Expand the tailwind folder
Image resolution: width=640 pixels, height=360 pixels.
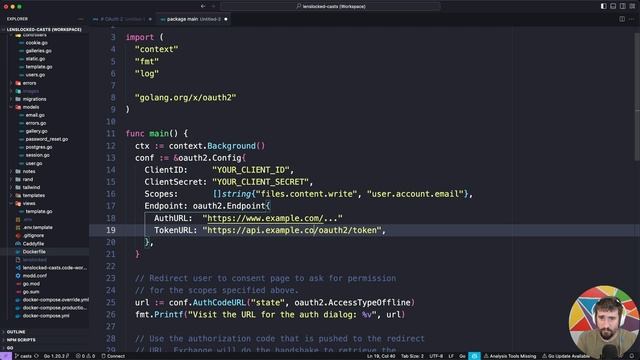pos(31,187)
